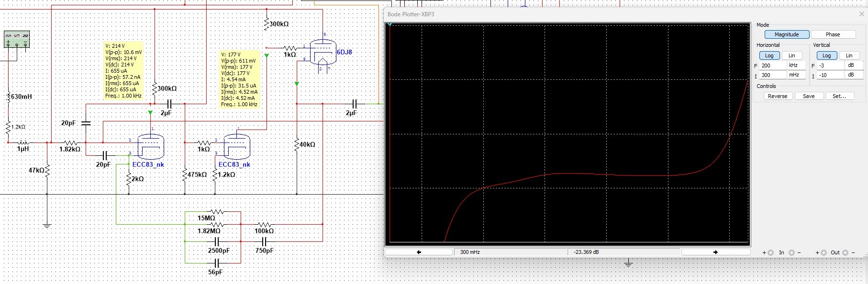Click the red cursor line on Bode plot
Screen dimensions: 868x284
point(390,134)
